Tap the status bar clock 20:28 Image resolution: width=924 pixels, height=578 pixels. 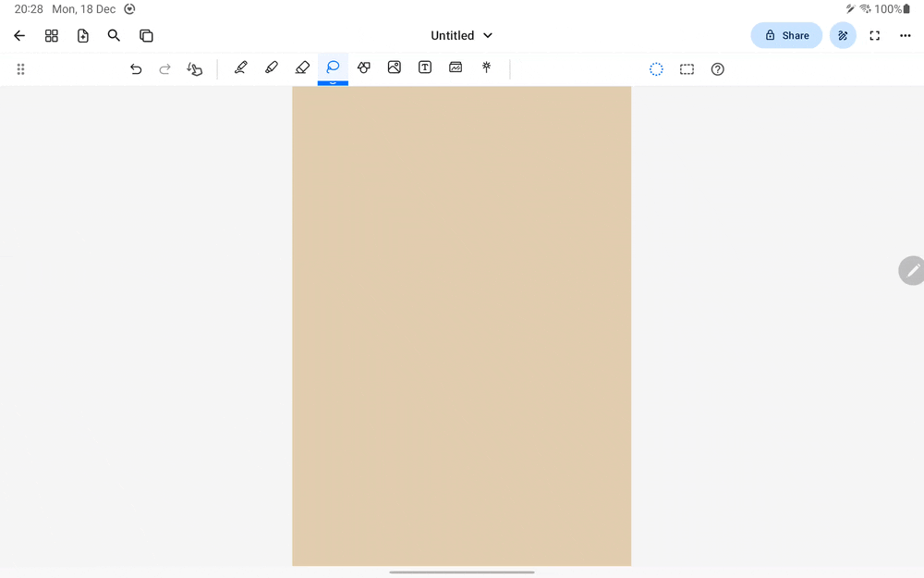pyautogui.click(x=29, y=9)
